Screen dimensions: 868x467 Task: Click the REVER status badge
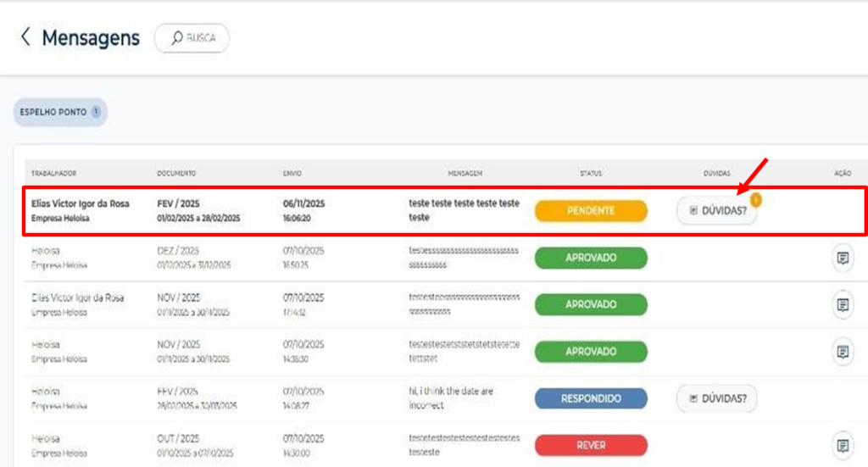591,446
